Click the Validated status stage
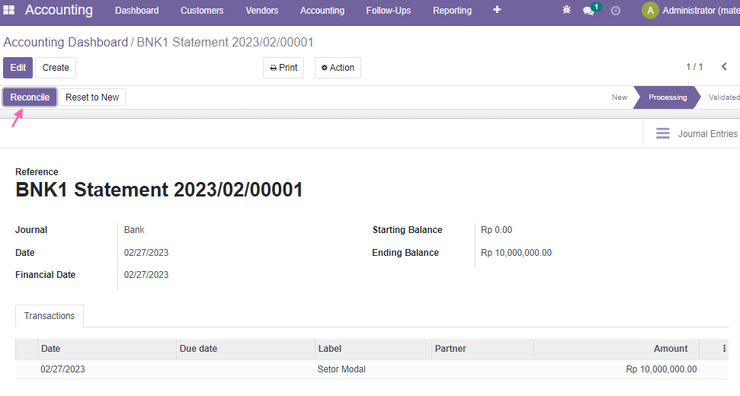This screenshot has height=396, width=740. 724,97
